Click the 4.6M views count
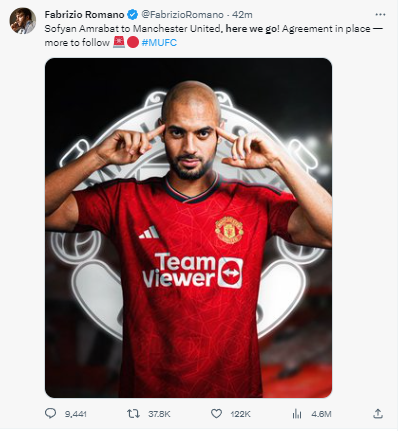 321,414
